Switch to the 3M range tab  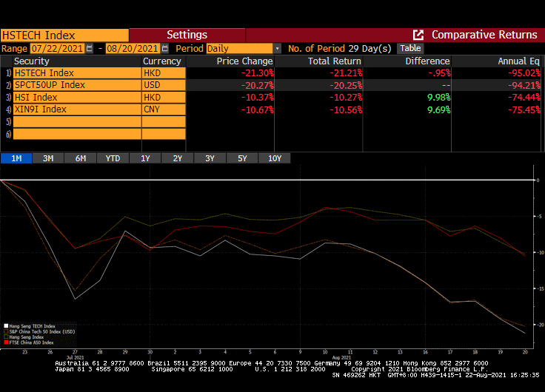point(48,158)
